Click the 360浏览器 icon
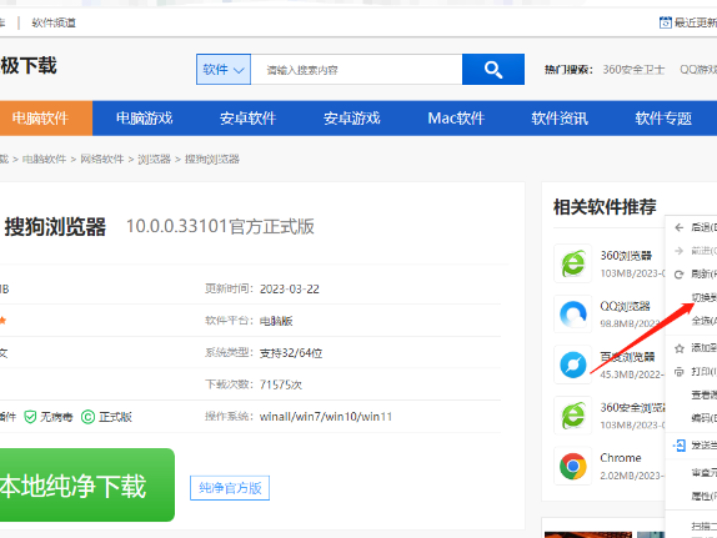 point(573,263)
